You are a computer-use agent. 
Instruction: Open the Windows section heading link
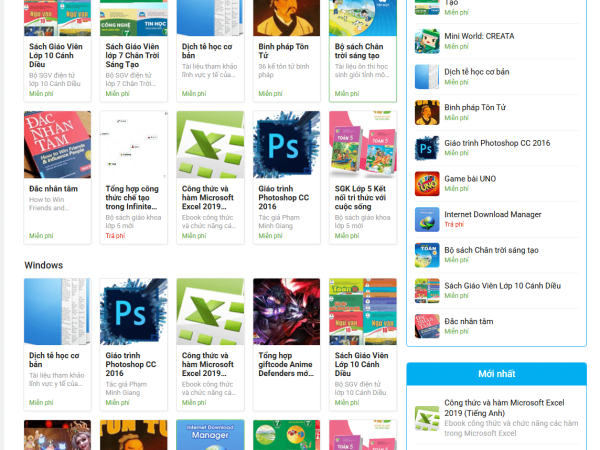pyautogui.click(x=44, y=265)
